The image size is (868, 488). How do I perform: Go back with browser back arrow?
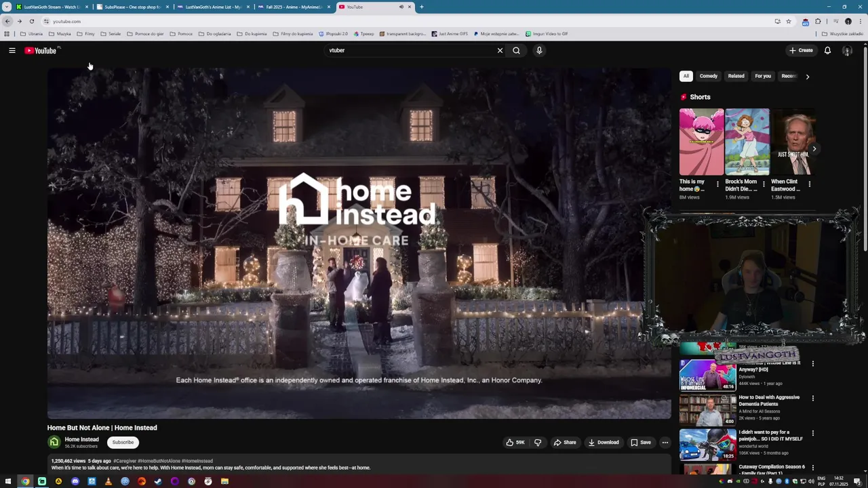(x=7, y=21)
